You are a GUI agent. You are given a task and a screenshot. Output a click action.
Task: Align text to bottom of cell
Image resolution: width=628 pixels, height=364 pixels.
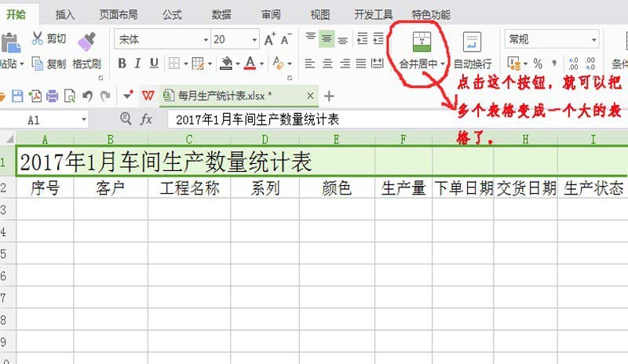pyautogui.click(x=342, y=41)
